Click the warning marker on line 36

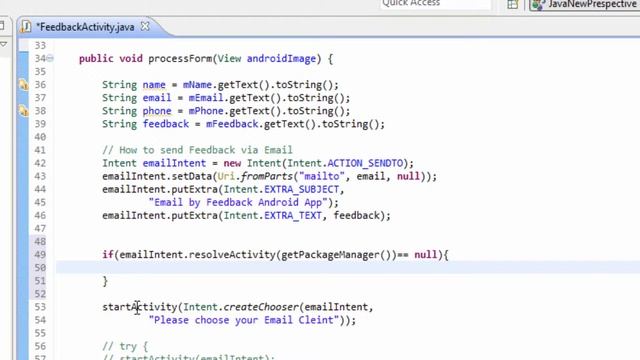24,85
